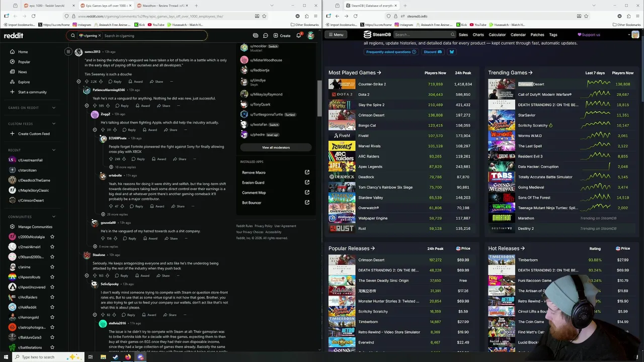Remove r/gaming filter from search
The height and width of the screenshot is (362, 644).
pyautogui.click(x=99, y=36)
